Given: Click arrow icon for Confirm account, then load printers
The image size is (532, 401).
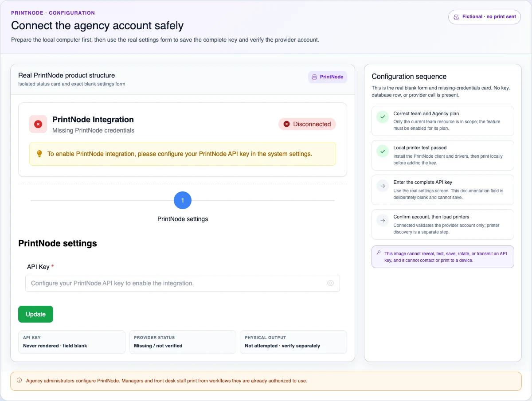Looking at the screenshot, I should 382,221.
